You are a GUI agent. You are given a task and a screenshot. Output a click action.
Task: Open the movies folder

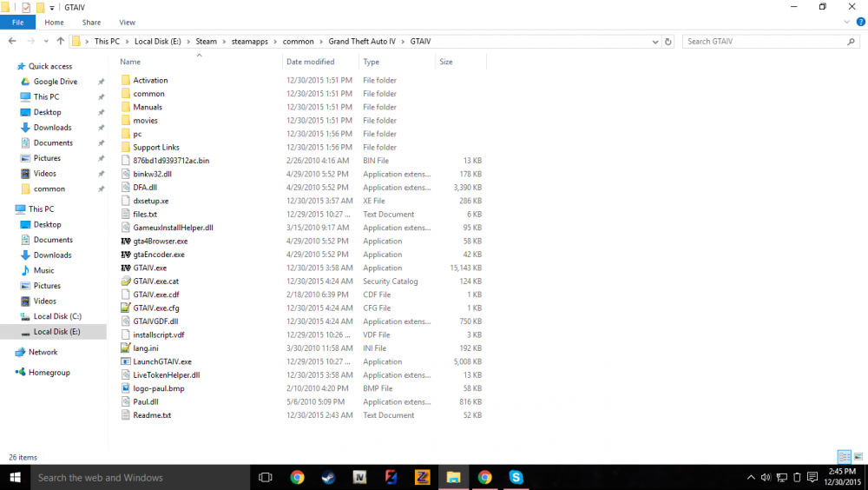point(145,120)
